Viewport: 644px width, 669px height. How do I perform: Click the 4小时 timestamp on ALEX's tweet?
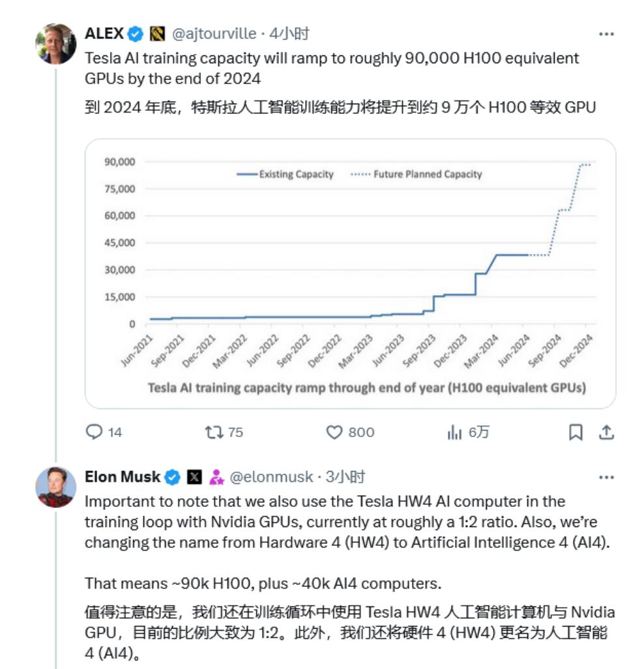pyautogui.click(x=289, y=34)
